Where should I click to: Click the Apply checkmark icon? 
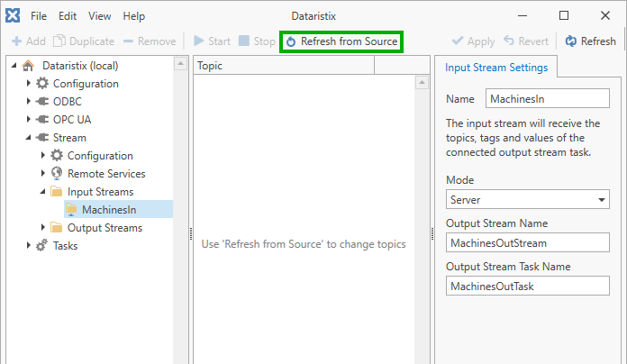[458, 41]
